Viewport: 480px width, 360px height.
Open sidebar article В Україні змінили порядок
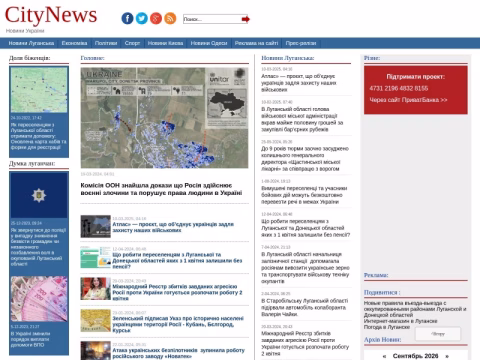[x=31, y=339]
